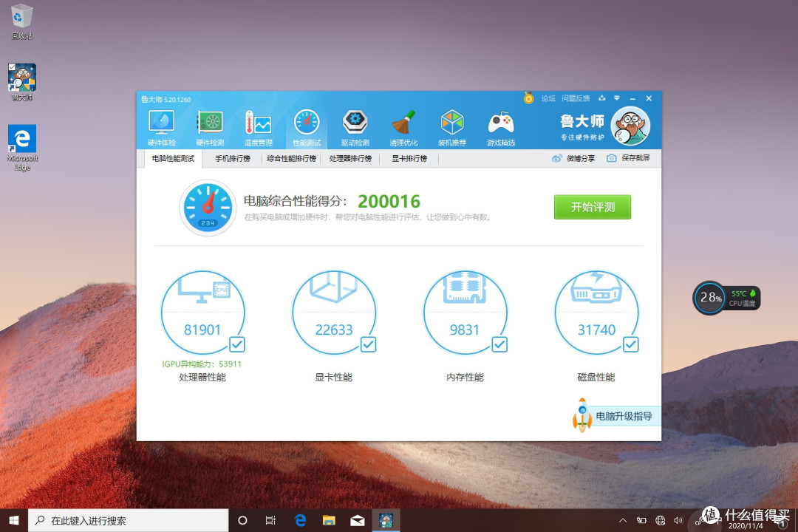Select the 性能测试 performance test module
This screenshot has width=798, height=532.
[x=307, y=128]
